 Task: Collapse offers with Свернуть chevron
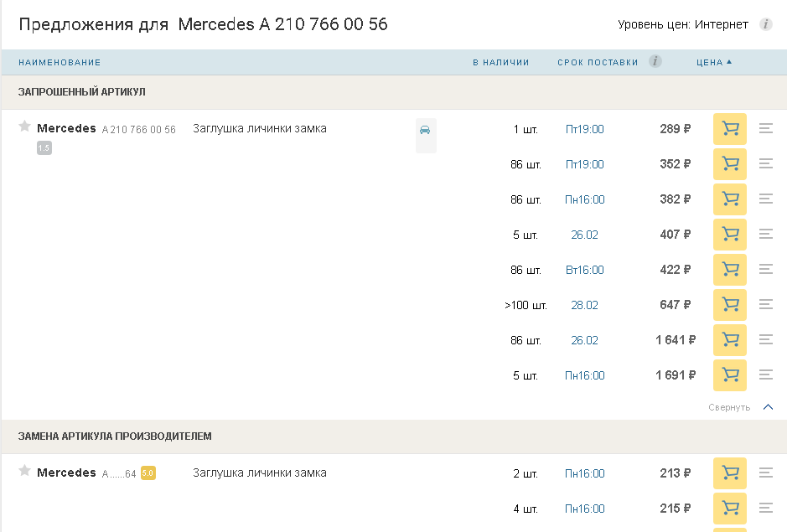point(768,407)
